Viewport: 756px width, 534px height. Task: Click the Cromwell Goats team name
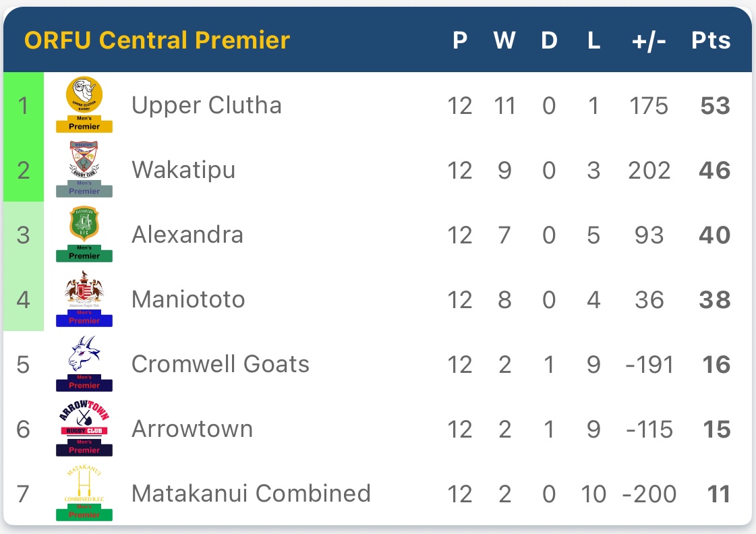pyautogui.click(x=221, y=364)
